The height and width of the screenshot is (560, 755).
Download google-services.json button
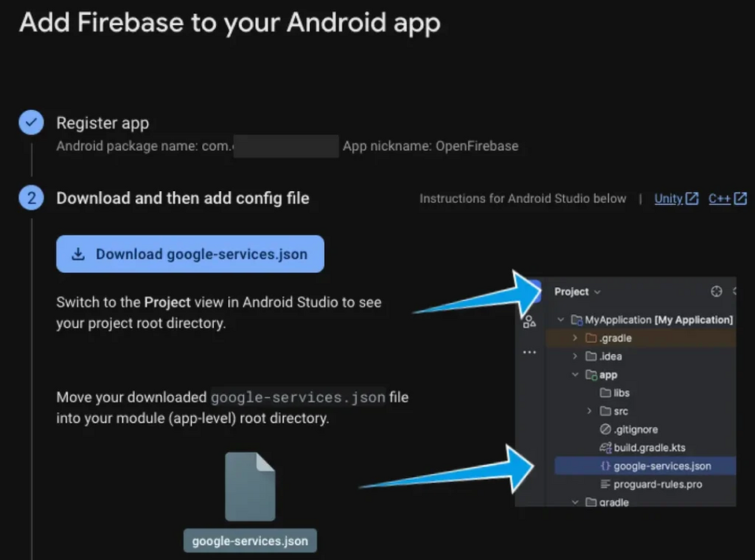[x=190, y=254]
